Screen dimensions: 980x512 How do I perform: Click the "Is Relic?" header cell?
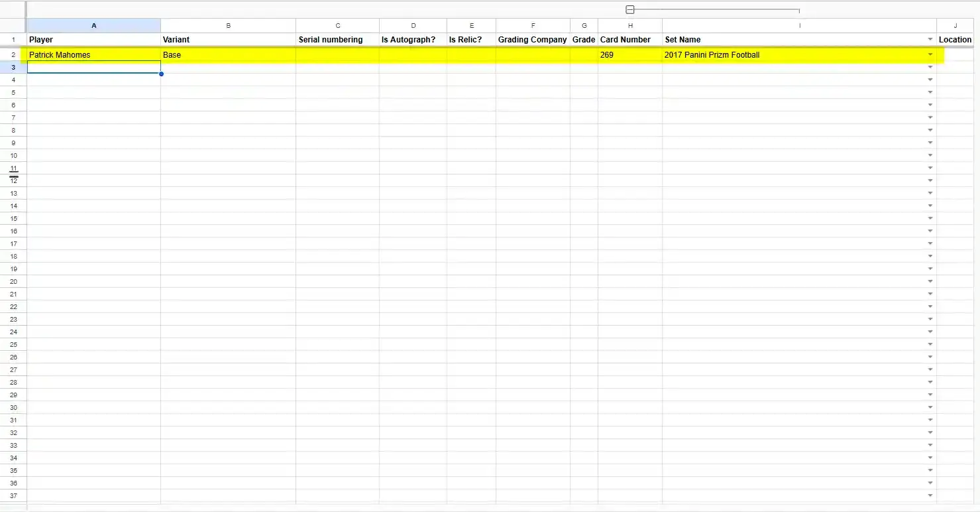click(471, 40)
